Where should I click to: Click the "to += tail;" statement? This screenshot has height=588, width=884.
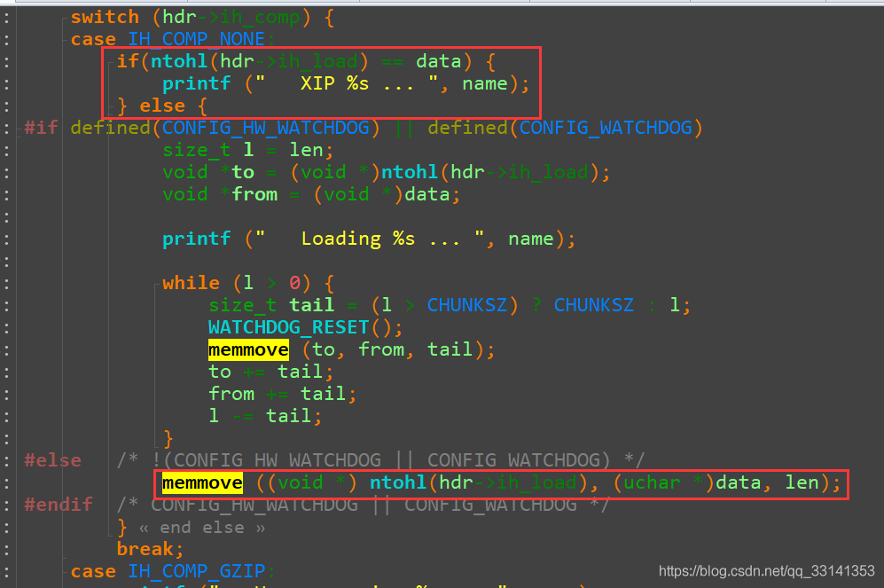coord(271,372)
